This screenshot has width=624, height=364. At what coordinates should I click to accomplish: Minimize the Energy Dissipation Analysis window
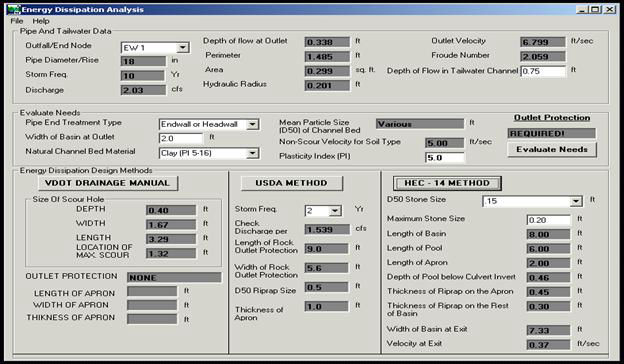point(582,9)
